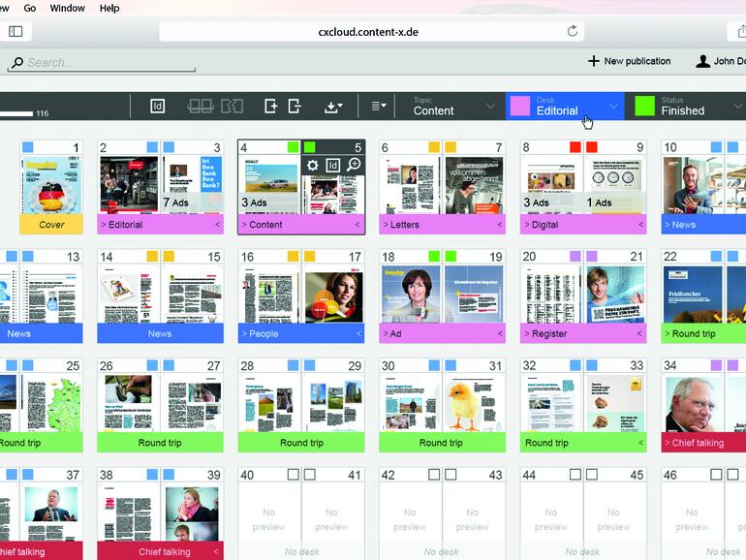The height and width of the screenshot is (560, 746).
Task: Select the double-page spread view icon
Action: [201, 106]
